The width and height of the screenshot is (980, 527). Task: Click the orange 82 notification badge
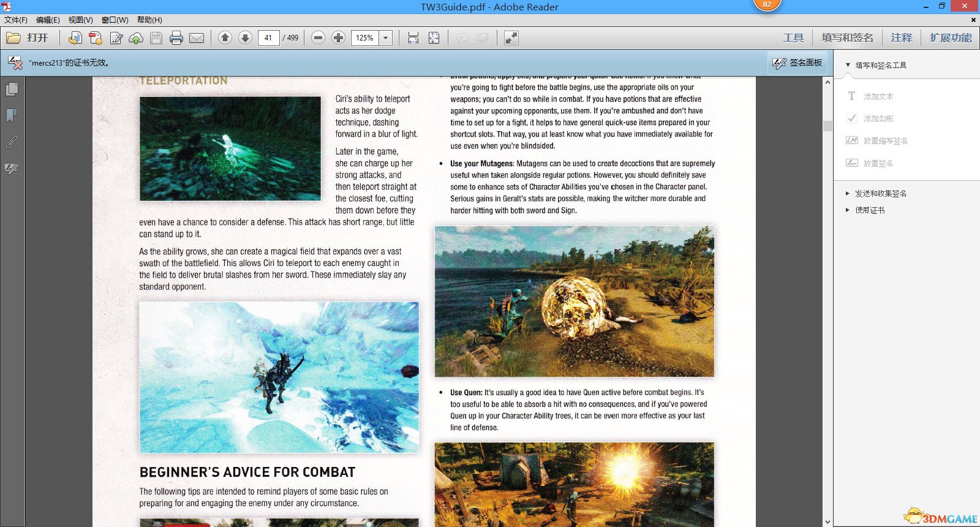click(767, 4)
